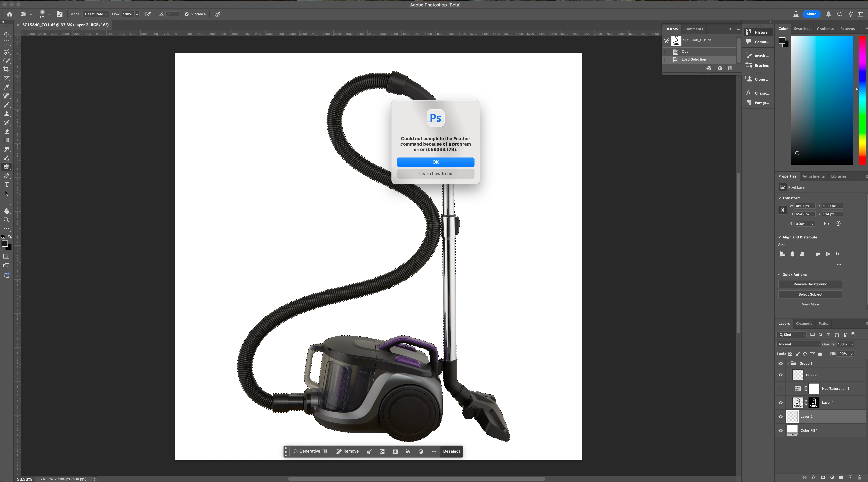
Task: Select the Zoom tool in toolbar
Action: (x=6, y=220)
